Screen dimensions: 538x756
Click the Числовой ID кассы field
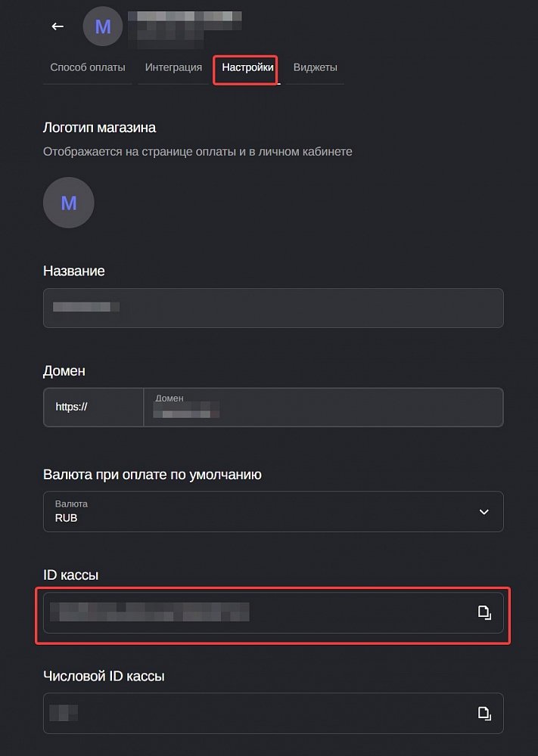click(x=257, y=713)
